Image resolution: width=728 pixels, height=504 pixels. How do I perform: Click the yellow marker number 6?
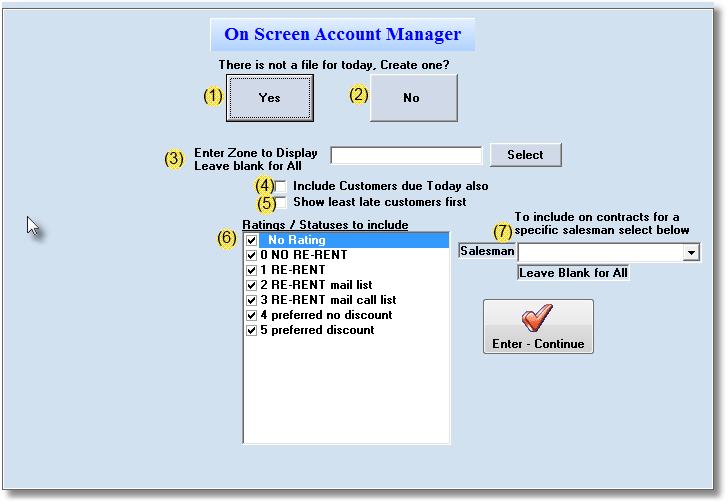[x=227, y=238]
